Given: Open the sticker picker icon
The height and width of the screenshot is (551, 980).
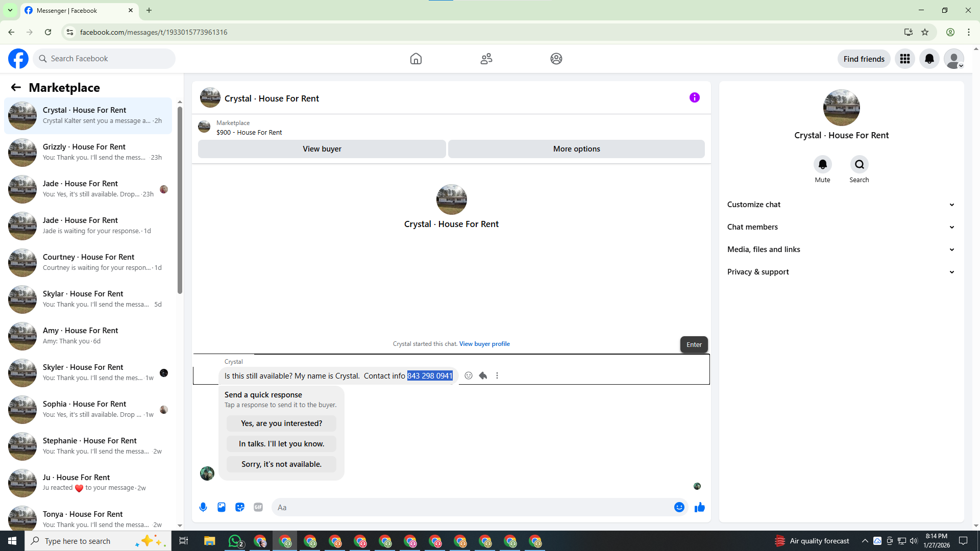Looking at the screenshot, I should pos(240,507).
